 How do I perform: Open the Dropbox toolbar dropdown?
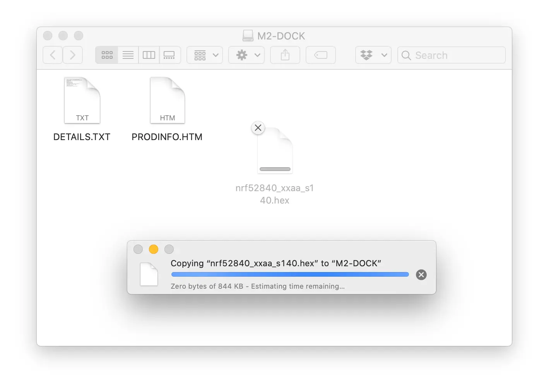click(373, 55)
